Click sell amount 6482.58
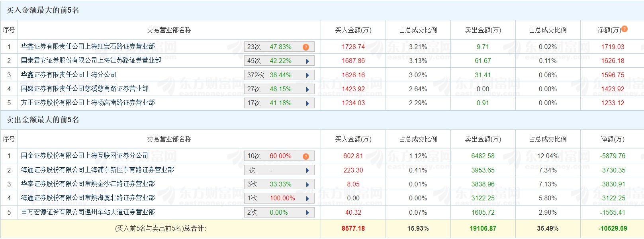The image size is (644, 239). (x=483, y=156)
